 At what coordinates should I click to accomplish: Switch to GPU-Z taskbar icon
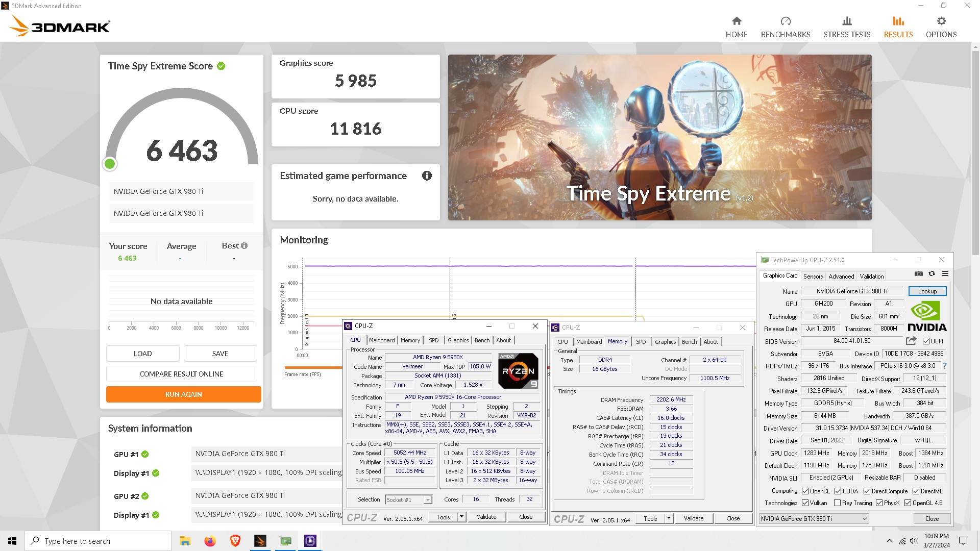click(285, 541)
